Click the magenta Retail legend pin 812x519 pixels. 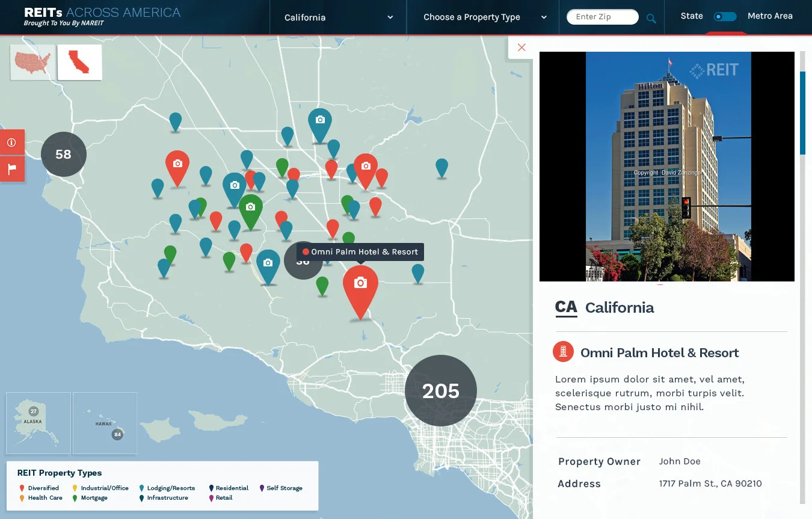211,498
